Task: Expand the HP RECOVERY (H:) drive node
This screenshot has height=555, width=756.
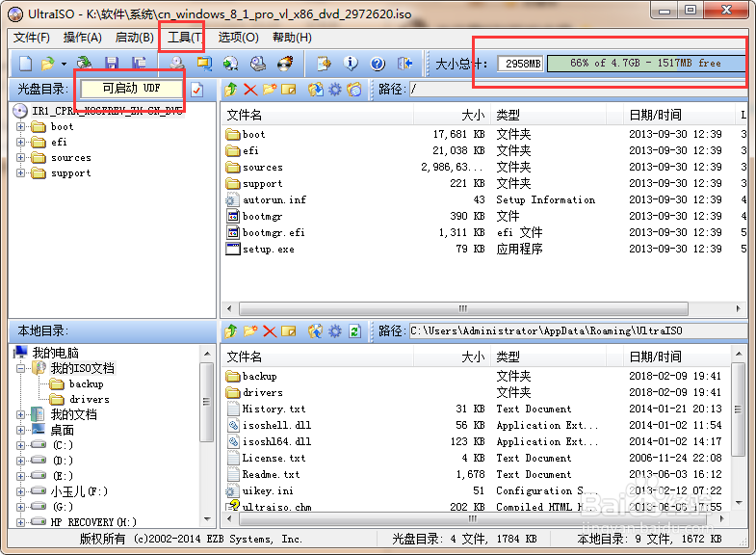Action: pos(20,522)
